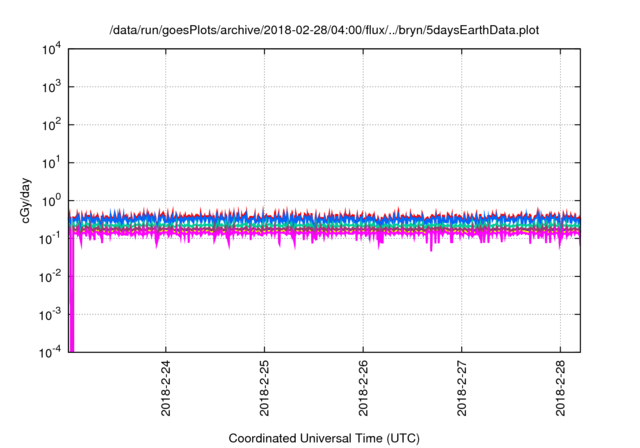Click the 10^3 y-axis tick label
This screenshot has width=640, height=448.
tap(51, 87)
